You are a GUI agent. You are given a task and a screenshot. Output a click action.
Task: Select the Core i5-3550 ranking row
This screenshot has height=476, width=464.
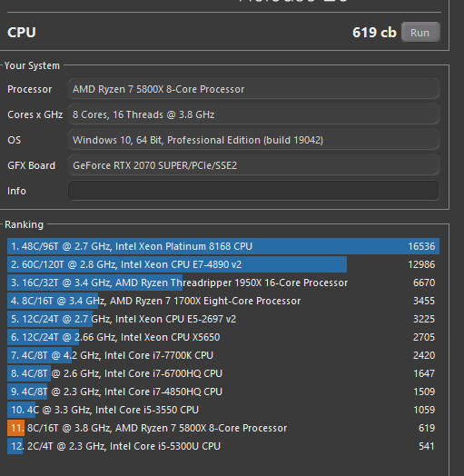[223, 410]
